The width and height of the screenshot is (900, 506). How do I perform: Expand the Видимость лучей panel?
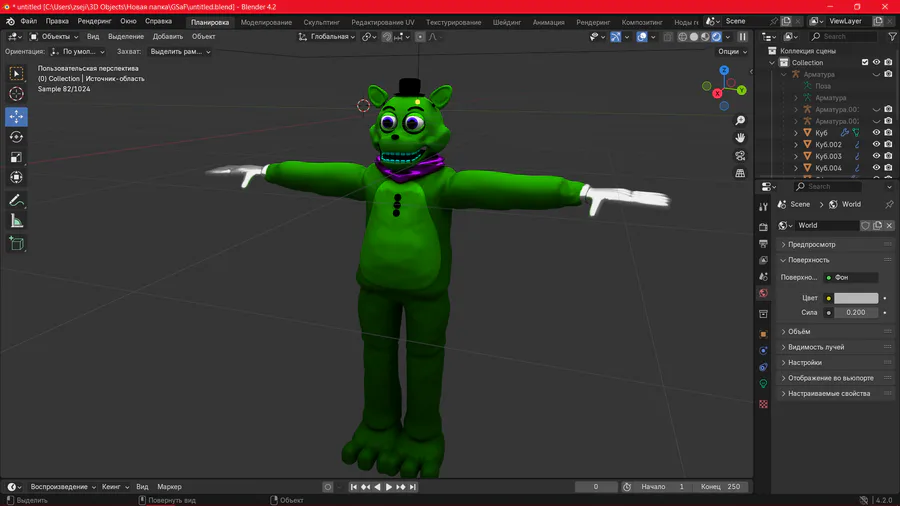pos(835,347)
